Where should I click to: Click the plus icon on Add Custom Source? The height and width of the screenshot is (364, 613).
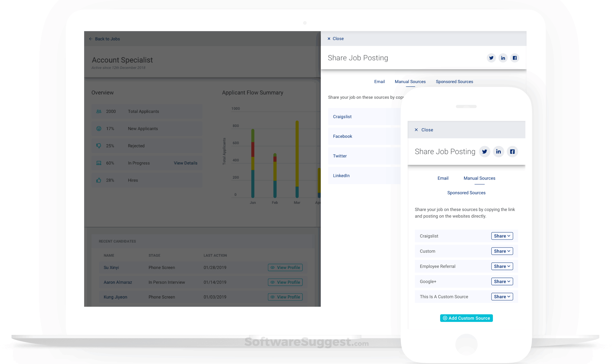[445, 318]
